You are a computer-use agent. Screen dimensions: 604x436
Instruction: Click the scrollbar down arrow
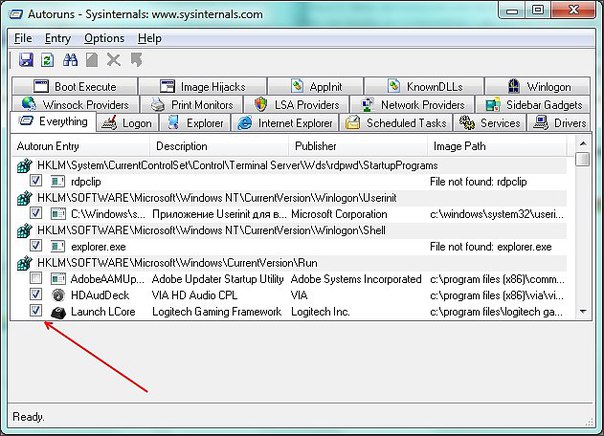(583, 311)
